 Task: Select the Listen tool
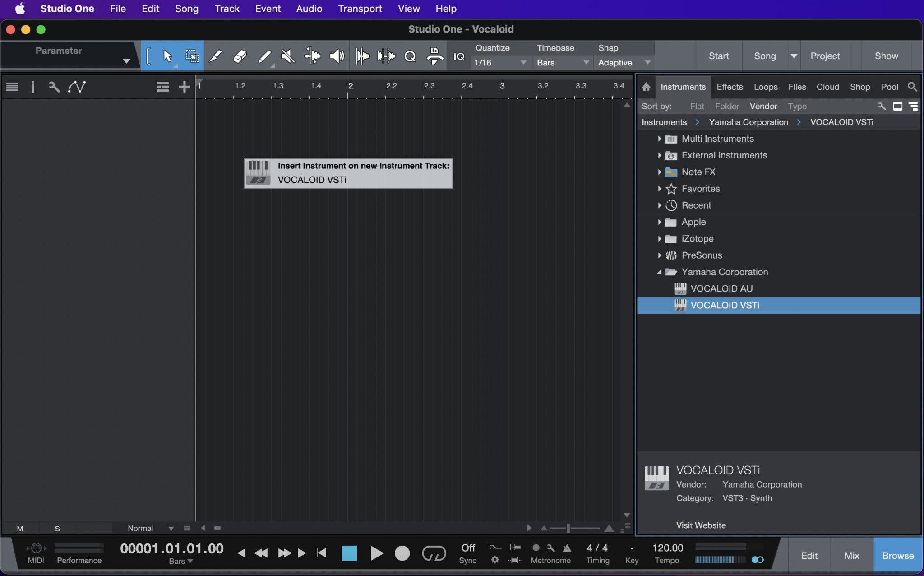tap(337, 56)
